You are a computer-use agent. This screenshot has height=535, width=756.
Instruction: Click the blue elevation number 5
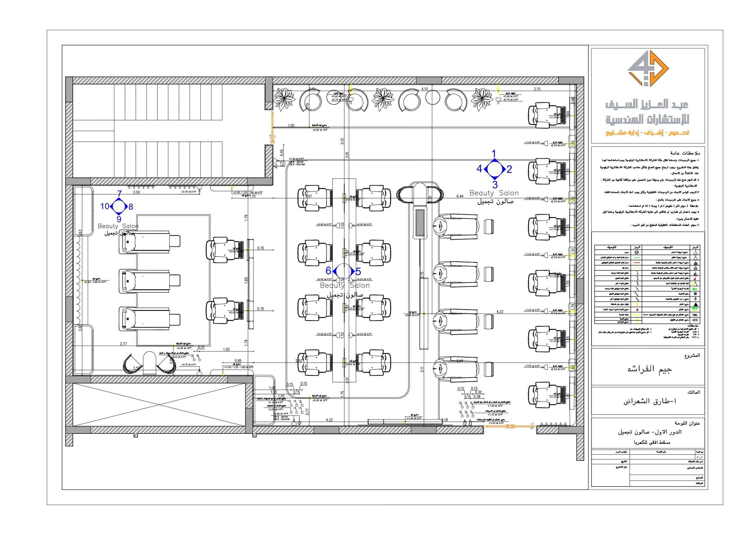pyautogui.click(x=359, y=272)
